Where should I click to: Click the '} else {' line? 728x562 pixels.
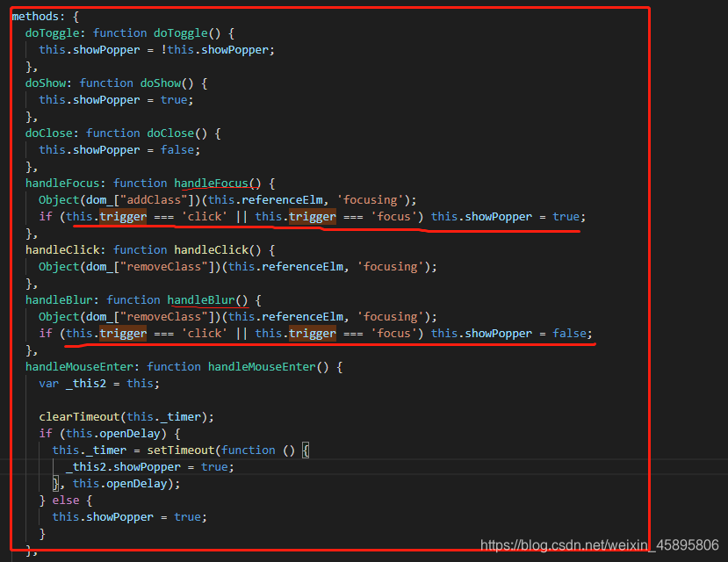point(66,501)
